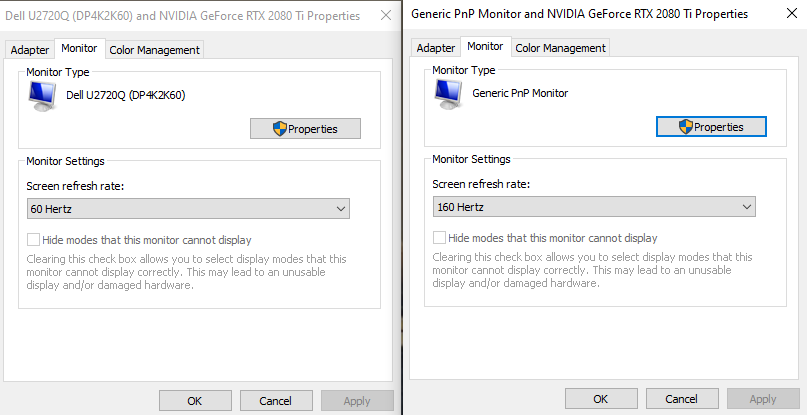Image resolution: width=807 pixels, height=415 pixels.
Task: Select Monitor tab in Dell U2720Q dialog
Action: click(x=79, y=48)
